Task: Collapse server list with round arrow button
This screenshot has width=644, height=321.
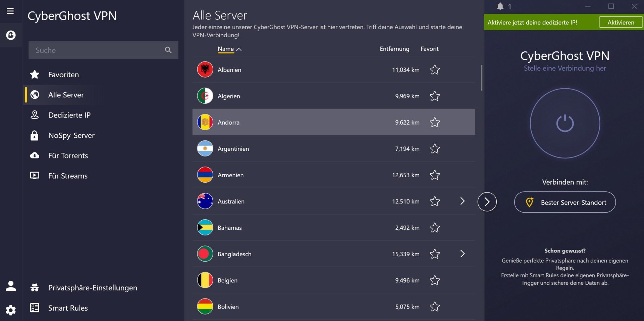Action: pyautogui.click(x=487, y=202)
